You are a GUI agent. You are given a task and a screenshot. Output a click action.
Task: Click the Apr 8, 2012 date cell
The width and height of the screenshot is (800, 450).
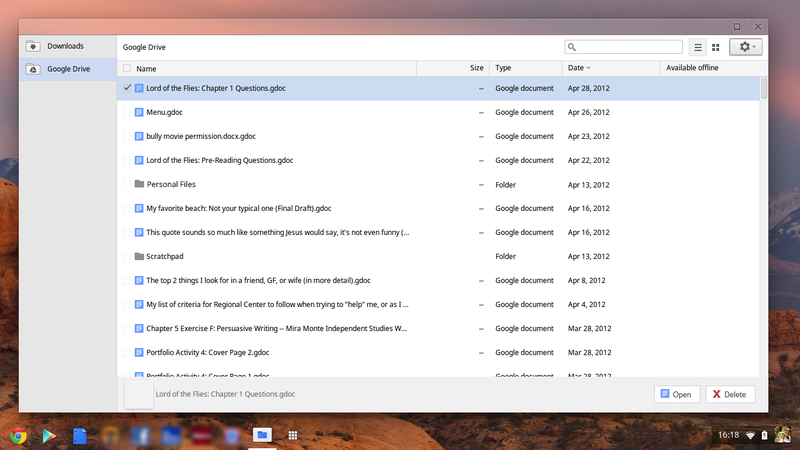tap(587, 281)
